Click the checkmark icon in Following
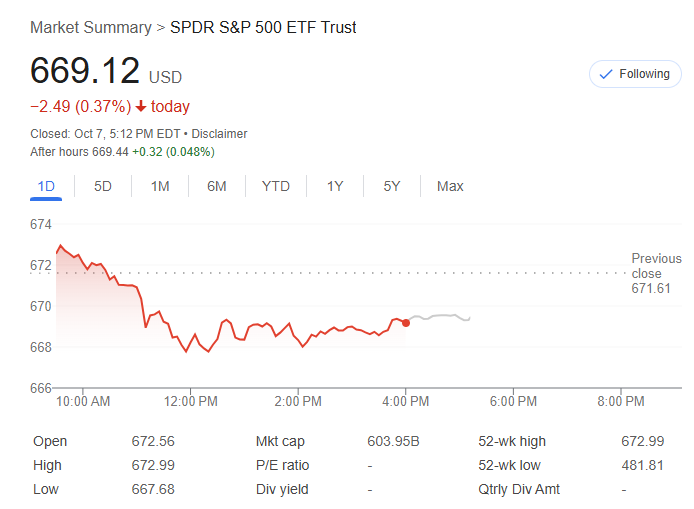The width and height of the screenshot is (694, 509). point(605,74)
